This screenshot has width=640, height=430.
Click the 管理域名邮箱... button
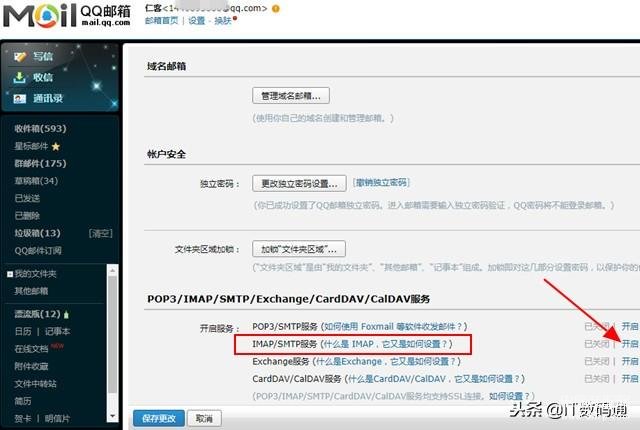[291, 96]
